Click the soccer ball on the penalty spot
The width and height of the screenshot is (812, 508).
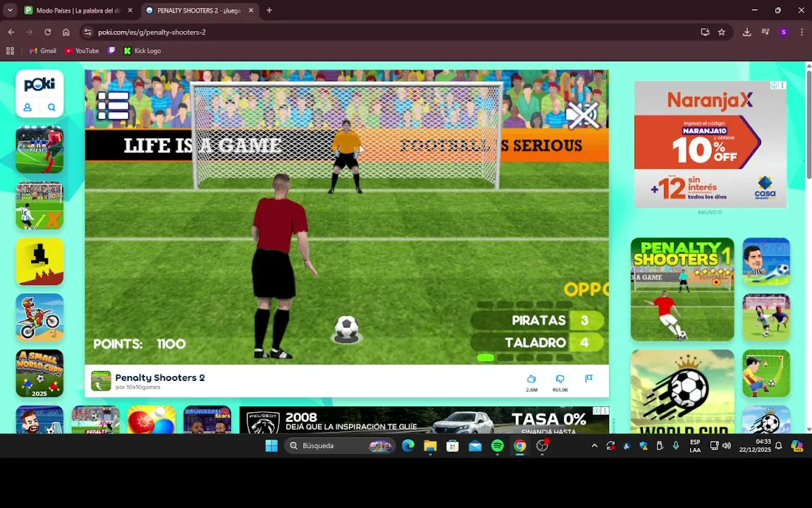pos(347,328)
